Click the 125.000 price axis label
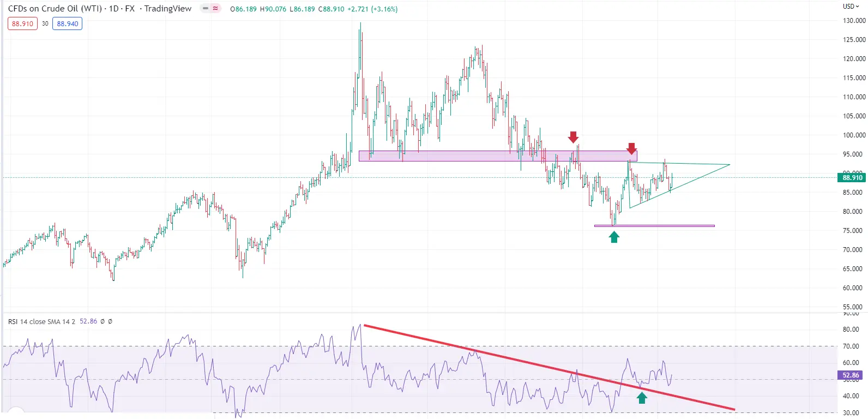This screenshot has height=419, width=868. (x=854, y=40)
